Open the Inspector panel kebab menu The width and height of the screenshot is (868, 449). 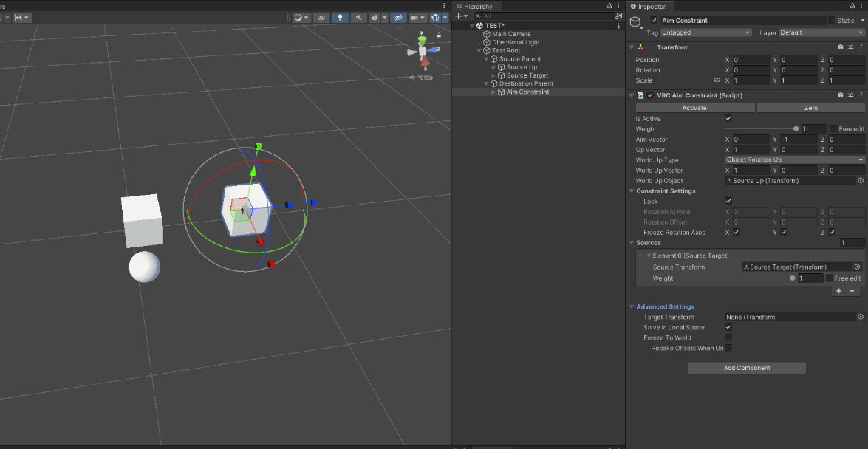tap(862, 6)
